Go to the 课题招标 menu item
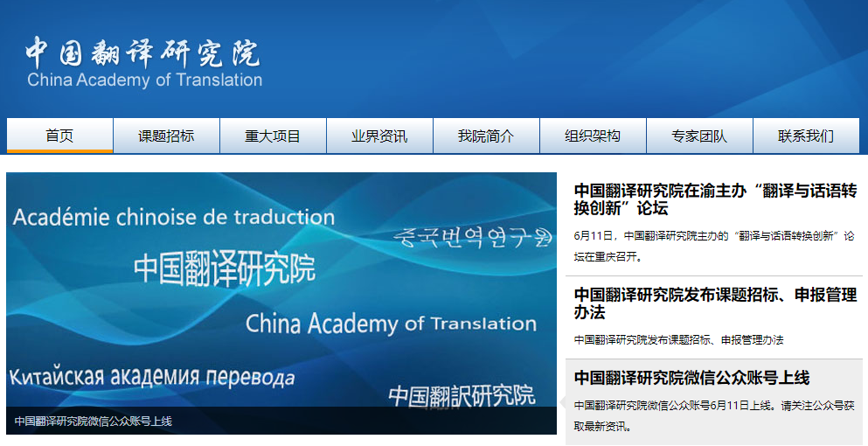 pyautogui.click(x=166, y=136)
